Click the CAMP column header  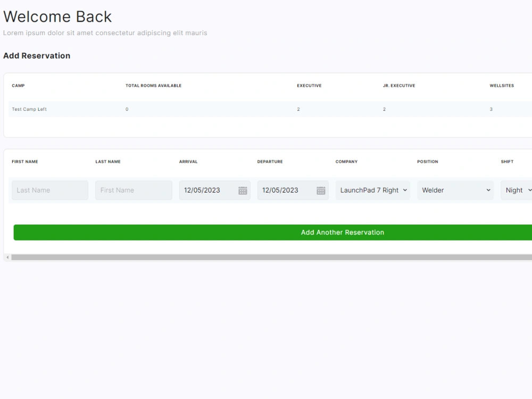point(18,86)
